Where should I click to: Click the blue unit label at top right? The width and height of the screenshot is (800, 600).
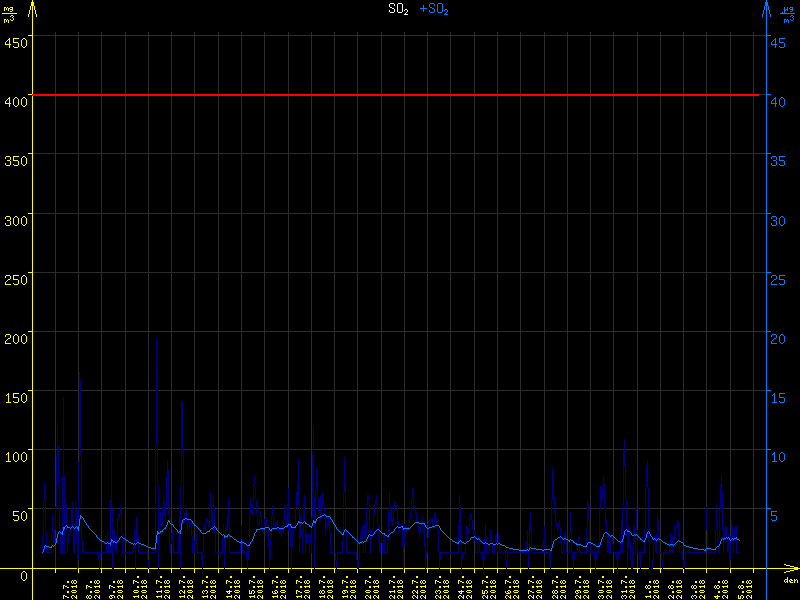tap(789, 13)
